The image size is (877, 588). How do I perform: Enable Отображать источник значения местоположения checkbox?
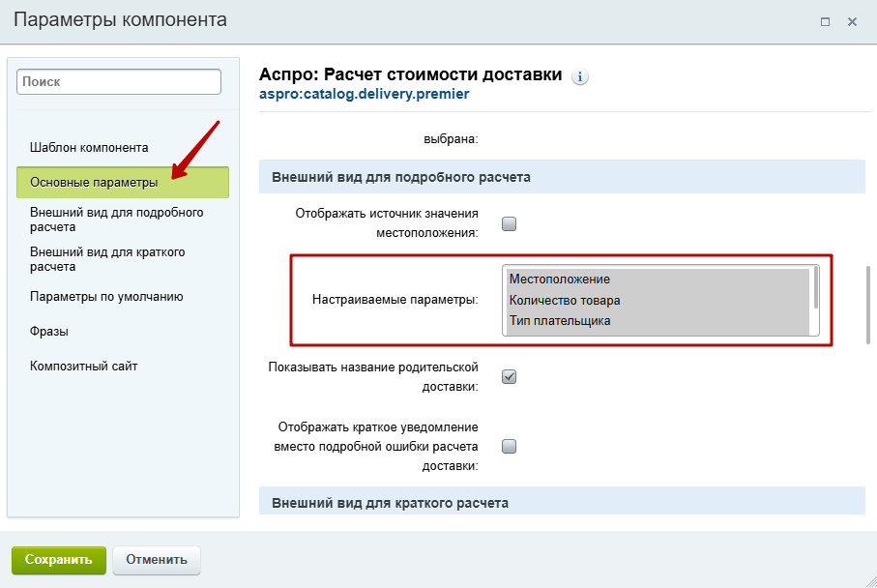point(509,223)
